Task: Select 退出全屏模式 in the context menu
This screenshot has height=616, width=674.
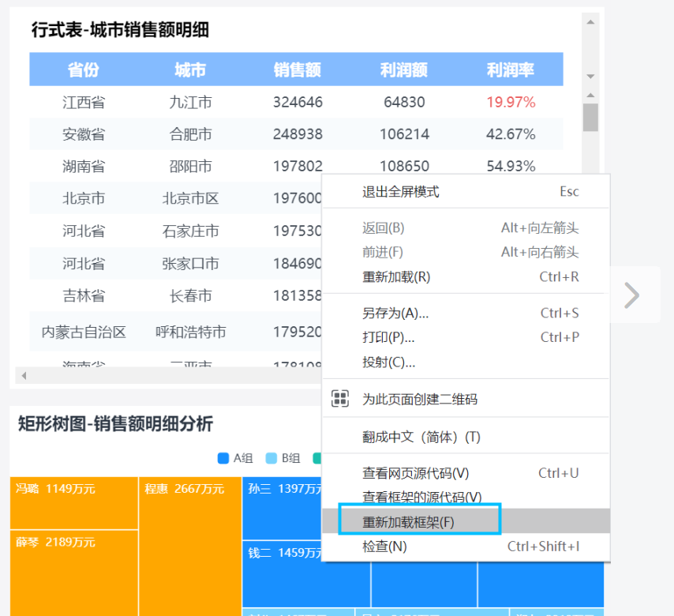Action: click(x=400, y=192)
